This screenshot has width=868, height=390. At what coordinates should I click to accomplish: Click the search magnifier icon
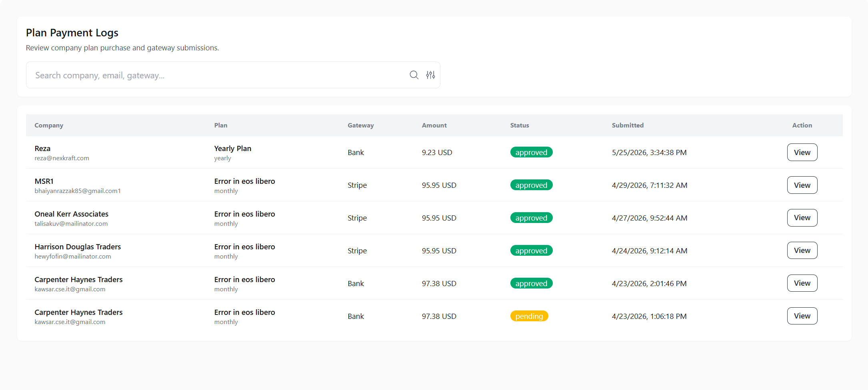(414, 75)
